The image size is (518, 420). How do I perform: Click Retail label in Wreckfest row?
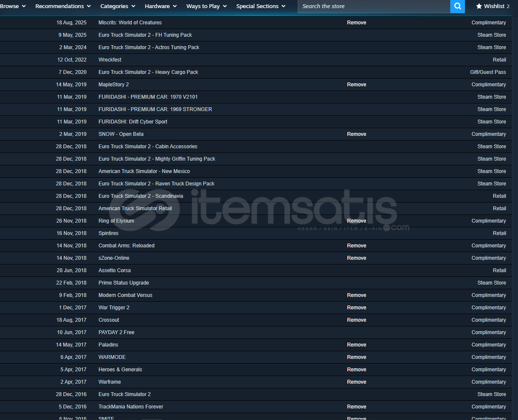tap(499, 60)
